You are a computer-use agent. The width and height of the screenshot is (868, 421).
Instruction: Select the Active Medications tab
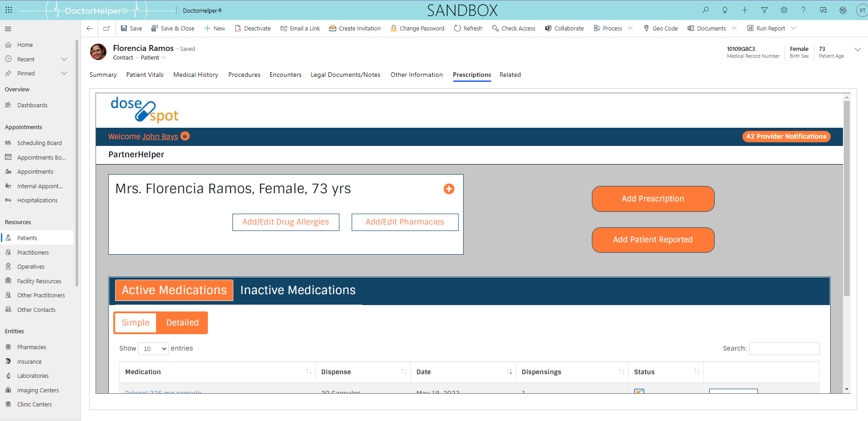(174, 290)
